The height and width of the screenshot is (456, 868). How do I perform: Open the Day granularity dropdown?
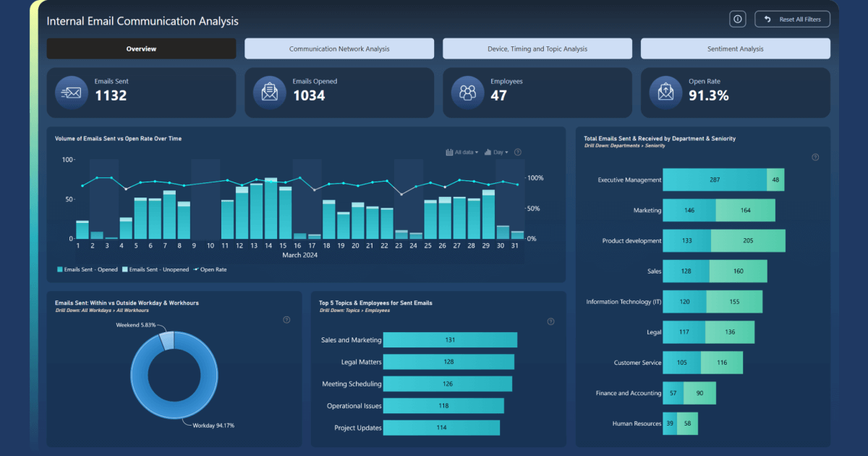click(x=501, y=152)
